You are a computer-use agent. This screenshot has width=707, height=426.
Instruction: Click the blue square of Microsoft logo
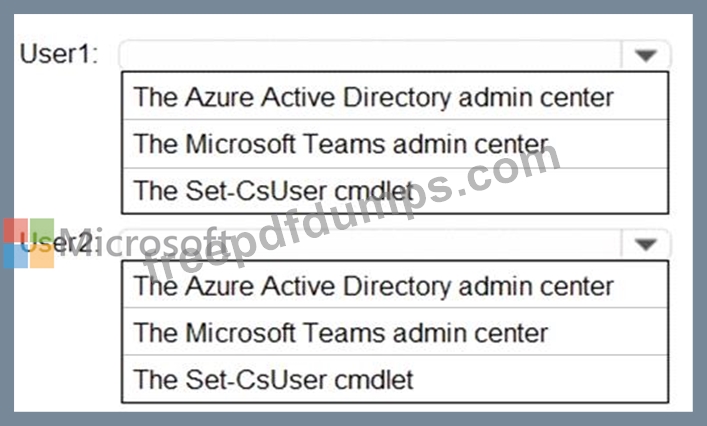tap(15, 257)
